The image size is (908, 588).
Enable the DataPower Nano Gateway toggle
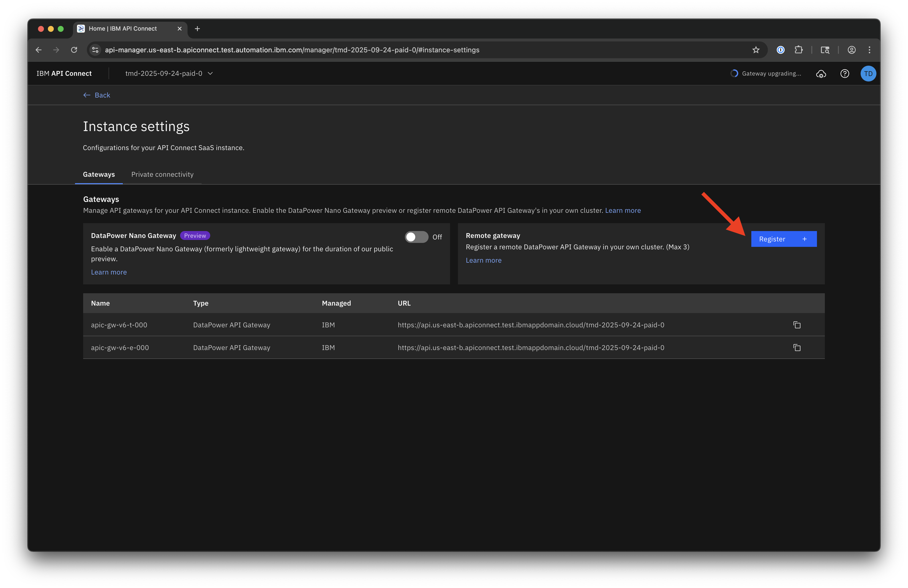pyautogui.click(x=416, y=237)
